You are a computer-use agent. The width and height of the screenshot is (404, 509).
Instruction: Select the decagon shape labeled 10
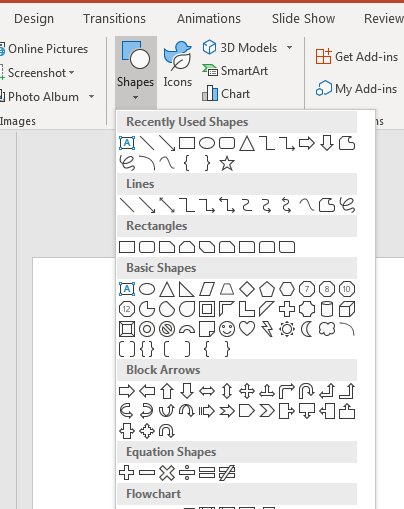coord(347,289)
